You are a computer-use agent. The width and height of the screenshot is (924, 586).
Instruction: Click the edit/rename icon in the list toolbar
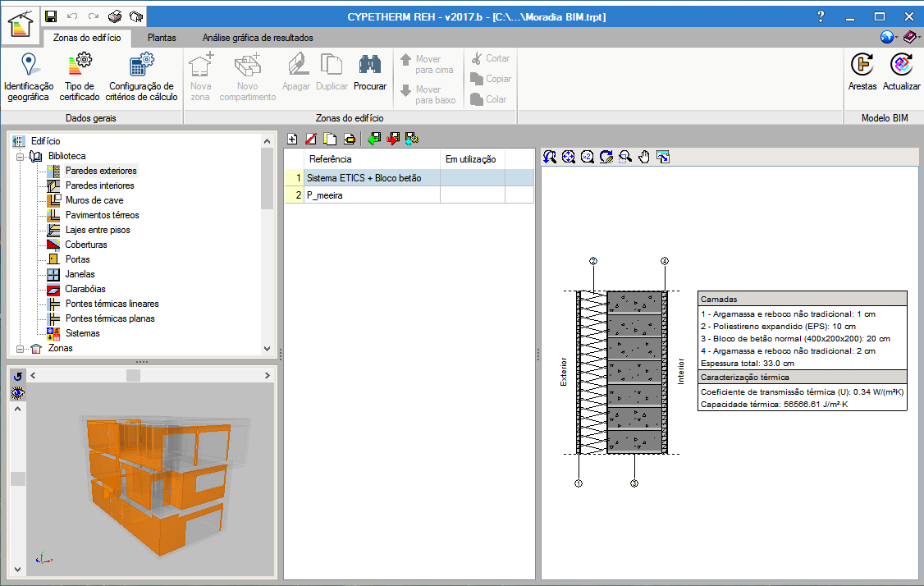[350, 140]
